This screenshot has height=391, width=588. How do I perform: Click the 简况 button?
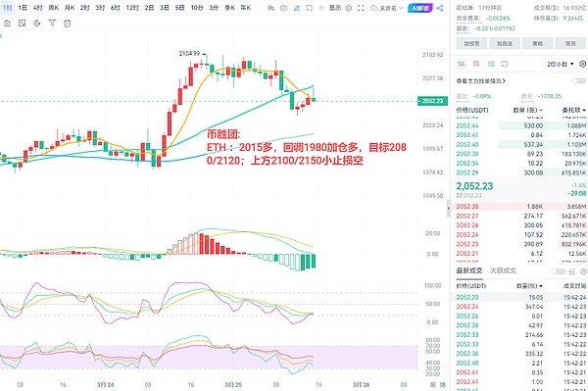570,43
